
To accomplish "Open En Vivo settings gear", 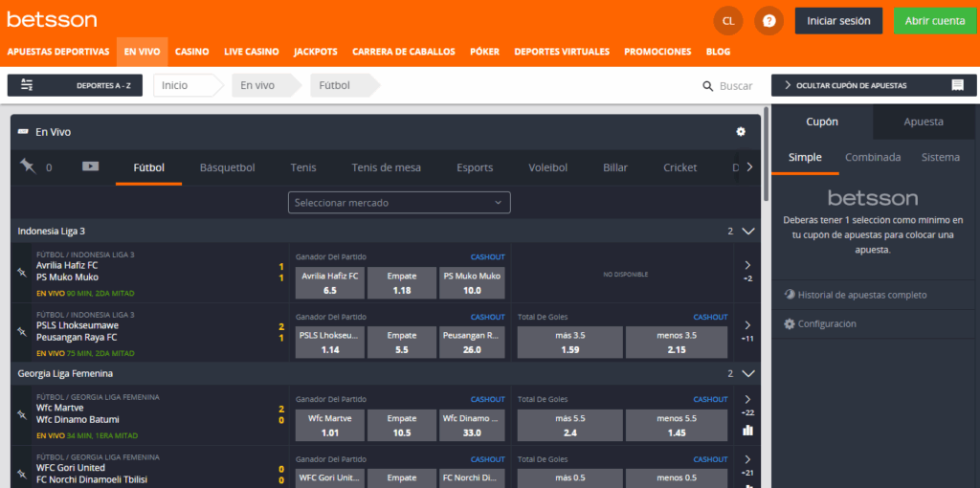I will [741, 131].
